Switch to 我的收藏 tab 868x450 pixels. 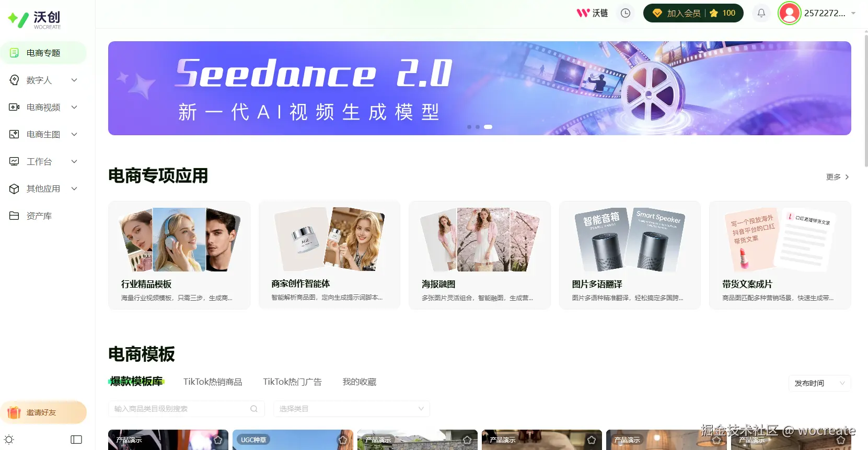pos(360,382)
